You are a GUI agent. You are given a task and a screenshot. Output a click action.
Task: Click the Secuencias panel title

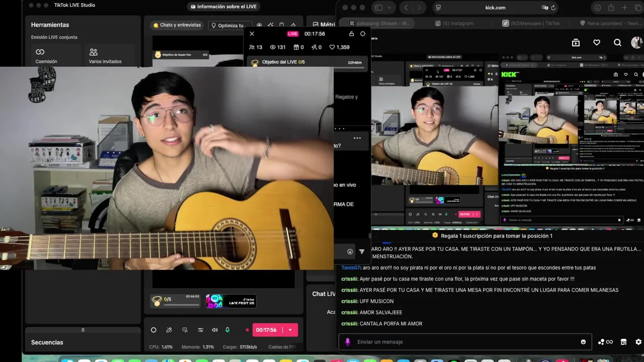(47, 342)
